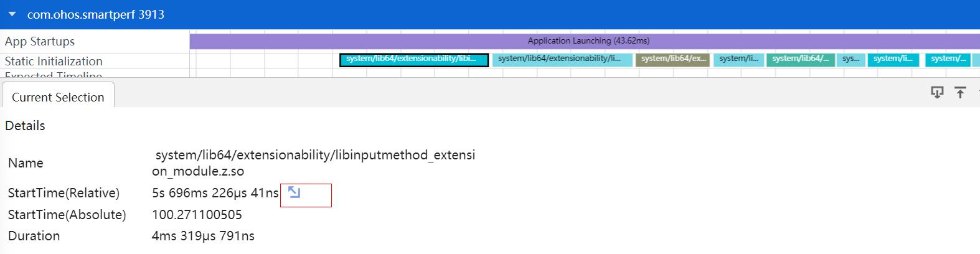Select the olive-colored system/lib64/ex... slice
The height and width of the screenshot is (254, 980).
[672, 60]
